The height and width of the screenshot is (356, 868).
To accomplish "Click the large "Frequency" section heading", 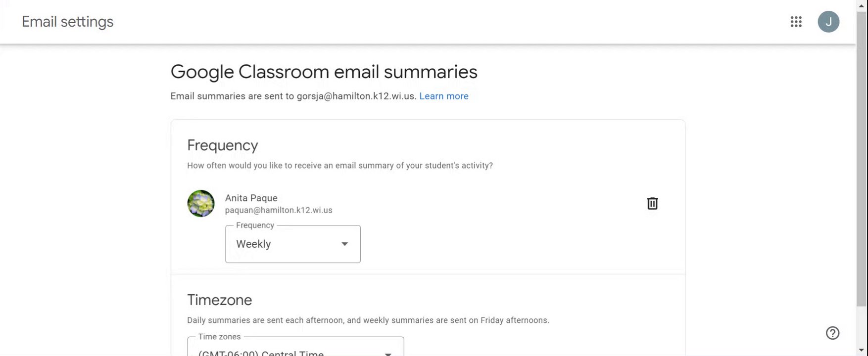I will (x=223, y=145).
